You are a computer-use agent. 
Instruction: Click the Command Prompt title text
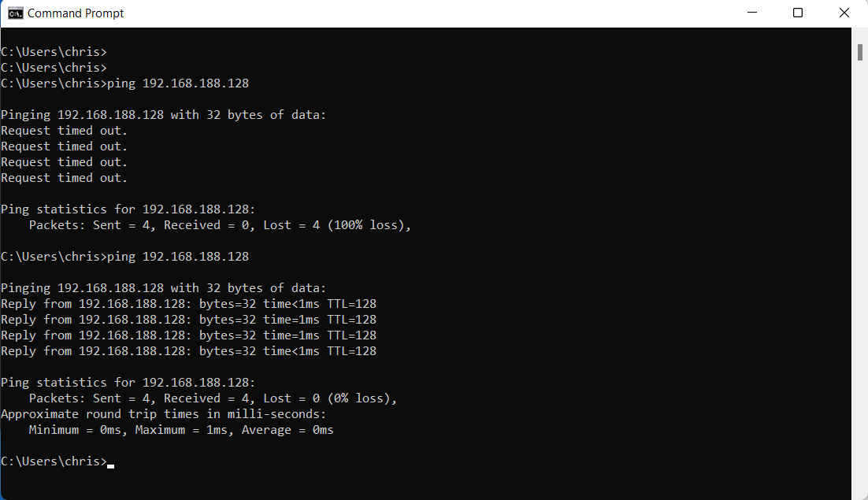coord(76,13)
